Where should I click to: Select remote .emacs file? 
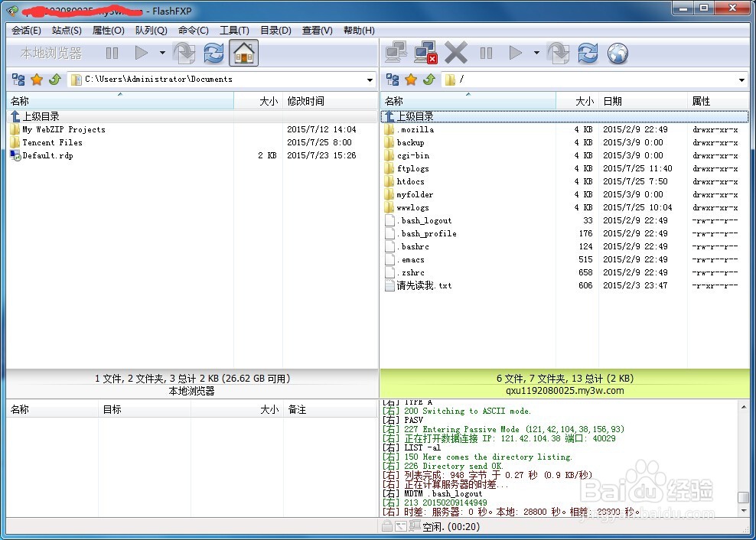click(x=405, y=259)
